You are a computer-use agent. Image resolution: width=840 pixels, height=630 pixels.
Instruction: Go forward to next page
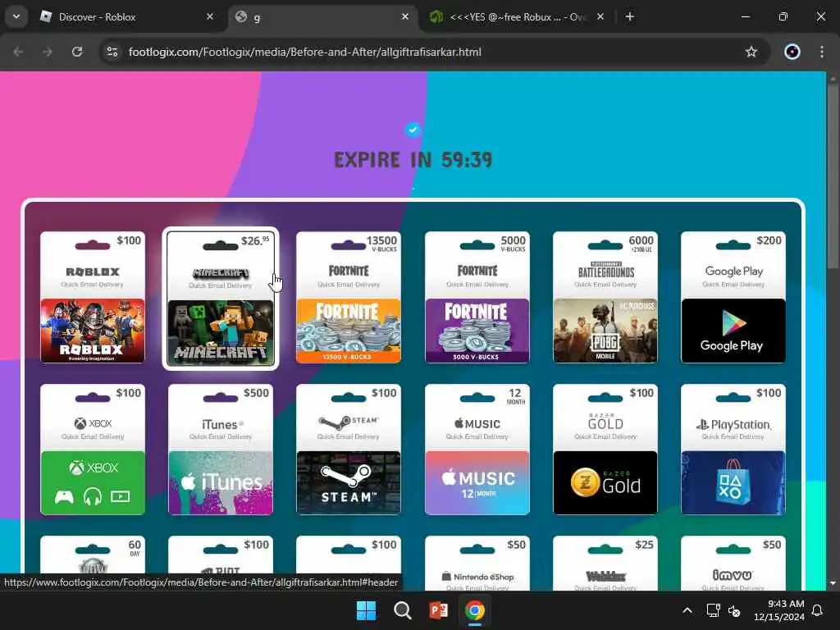(48, 52)
